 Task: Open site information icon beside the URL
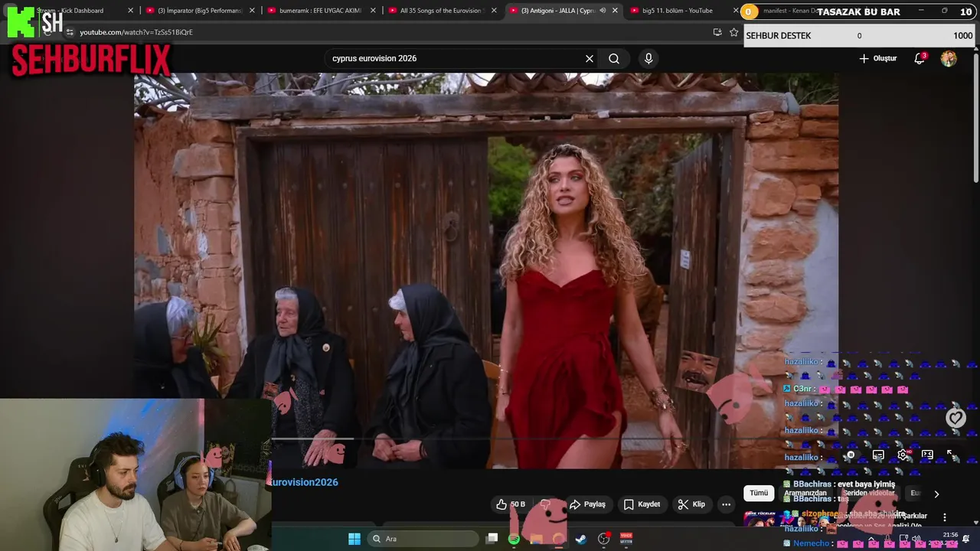(x=70, y=32)
